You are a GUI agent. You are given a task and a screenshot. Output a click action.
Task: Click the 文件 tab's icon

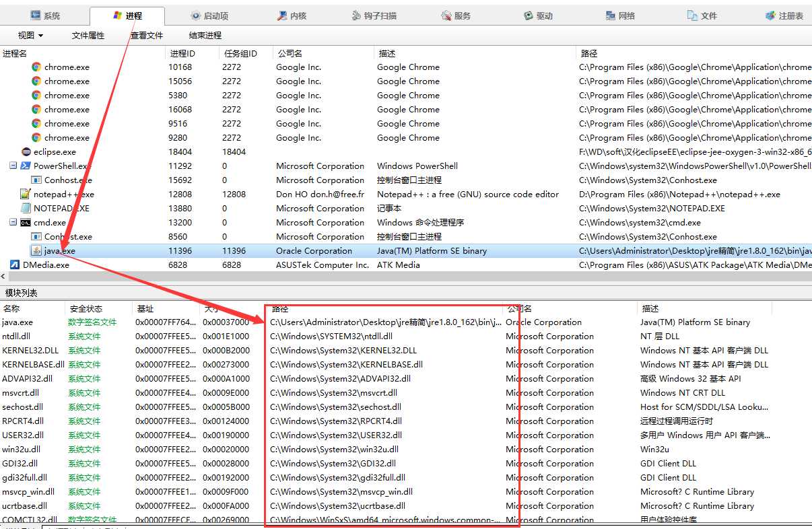click(x=692, y=15)
